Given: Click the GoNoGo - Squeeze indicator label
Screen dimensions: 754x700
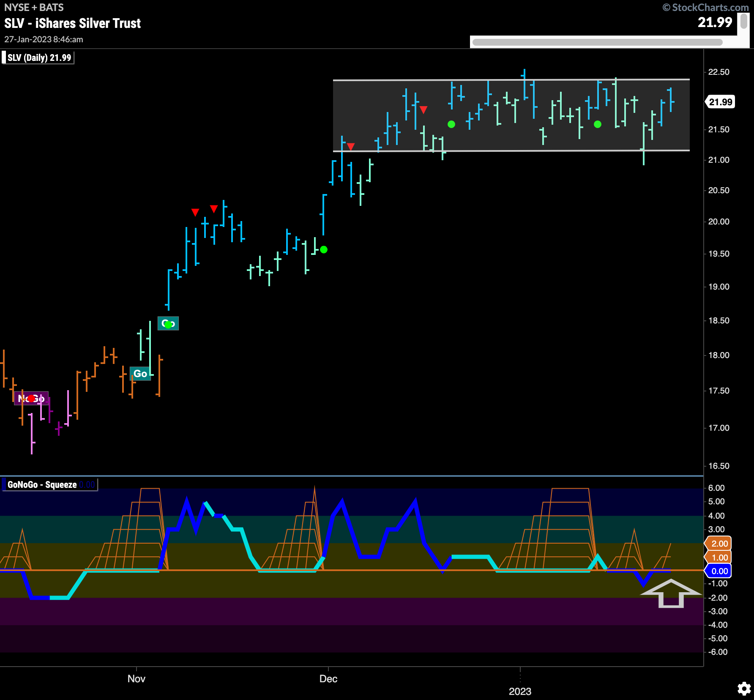Looking at the screenshot, I should [49, 484].
